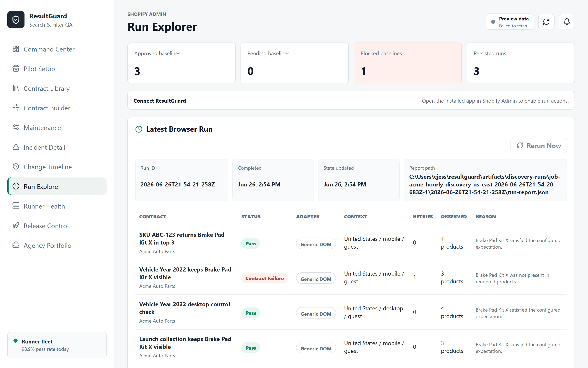Open notifications with the bell icon

coord(567,22)
